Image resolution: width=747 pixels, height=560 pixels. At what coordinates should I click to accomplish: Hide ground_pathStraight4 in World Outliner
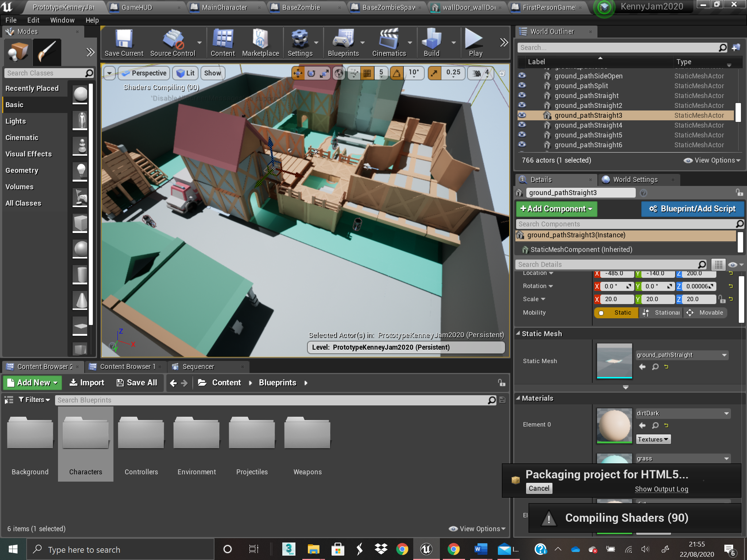[x=522, y=125]
